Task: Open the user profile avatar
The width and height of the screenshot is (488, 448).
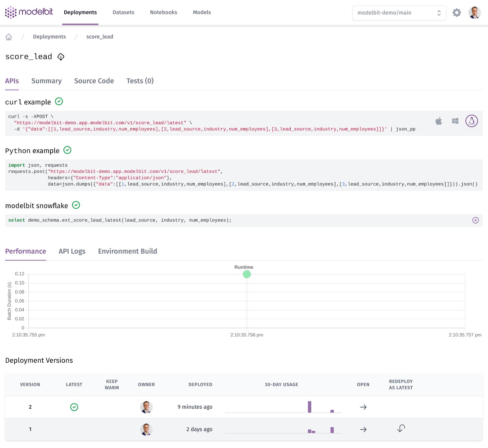Action: pos(475,12)
